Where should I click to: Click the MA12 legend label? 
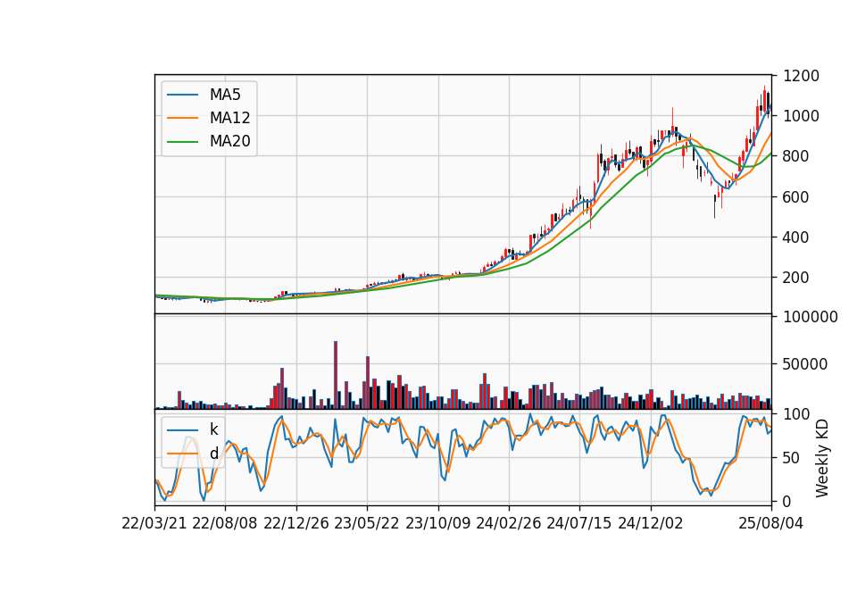pyautogui.click(x=229, y=118)
